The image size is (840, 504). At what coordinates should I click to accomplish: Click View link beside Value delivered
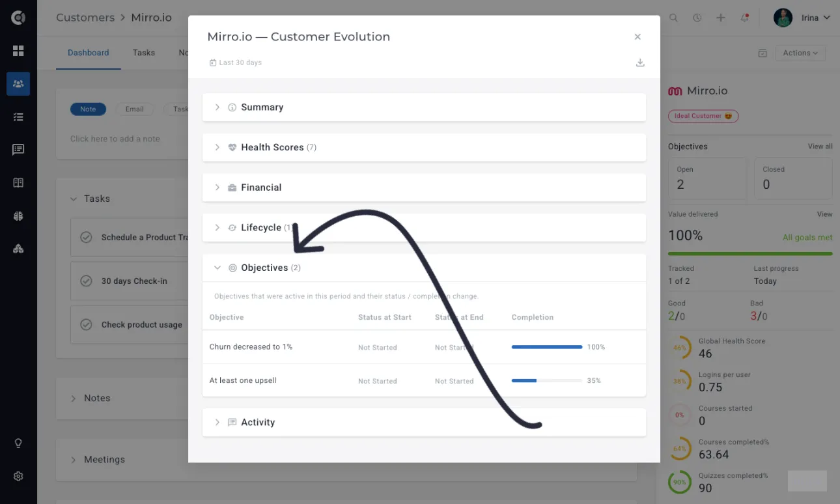pos(824,214)
